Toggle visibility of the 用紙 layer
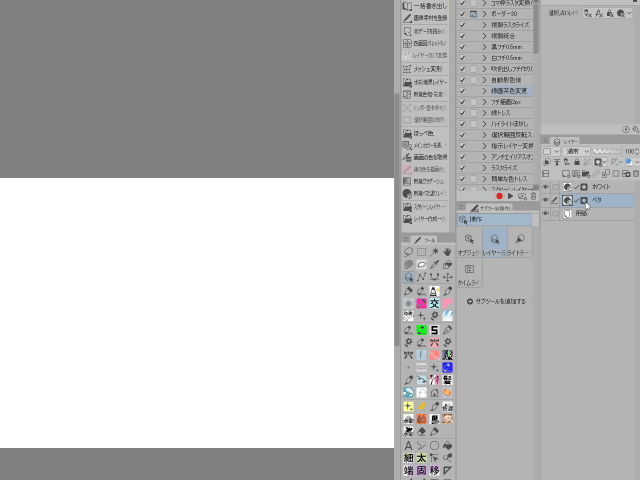 tap(546, 213)
